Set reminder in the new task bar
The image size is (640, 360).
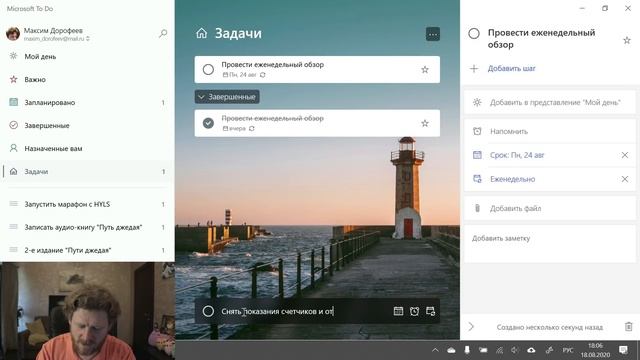414,311
